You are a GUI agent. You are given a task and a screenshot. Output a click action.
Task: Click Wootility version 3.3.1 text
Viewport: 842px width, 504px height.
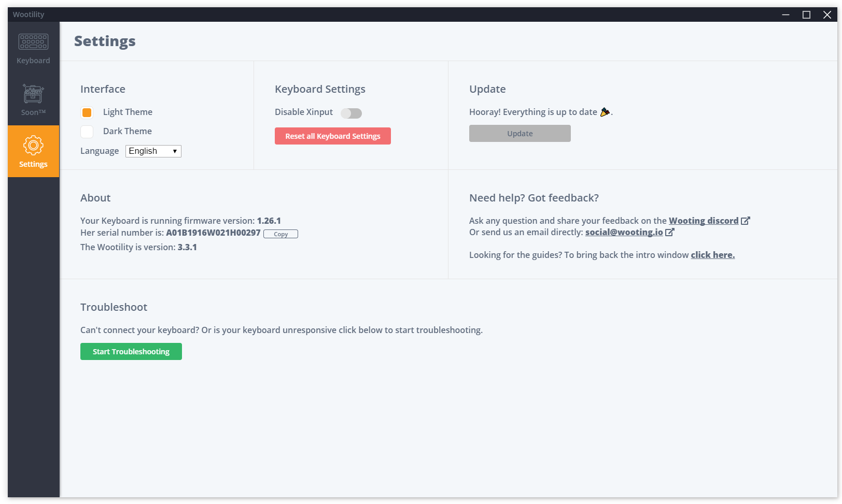(187, 248)
